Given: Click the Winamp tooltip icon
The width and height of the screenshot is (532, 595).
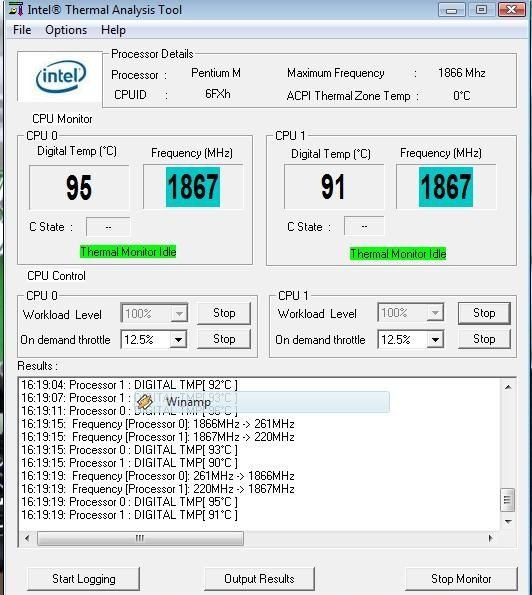Looking at the screenshot, I should tap(145, 401).
